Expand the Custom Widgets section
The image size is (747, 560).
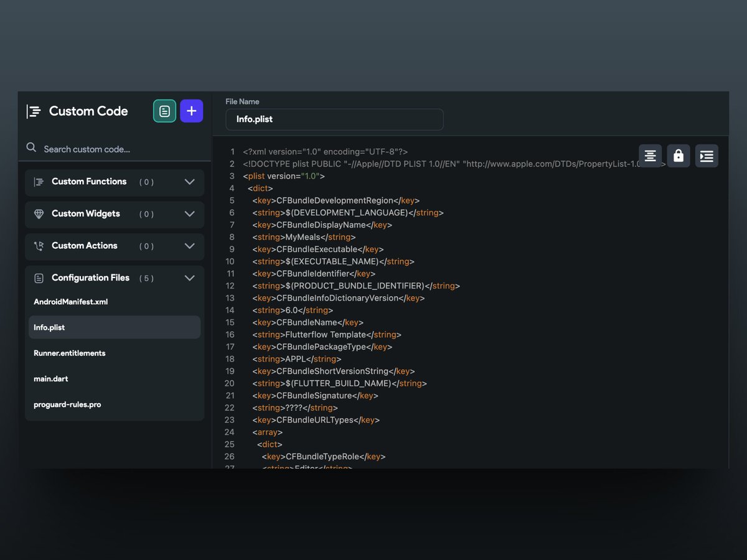point(190,214)
